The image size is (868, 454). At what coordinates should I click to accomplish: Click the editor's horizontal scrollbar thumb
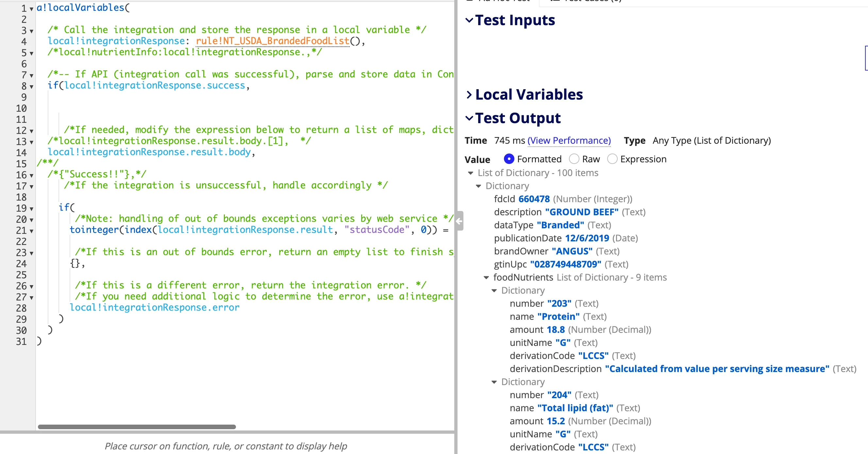pyautogui.click(x=137, y=427)
